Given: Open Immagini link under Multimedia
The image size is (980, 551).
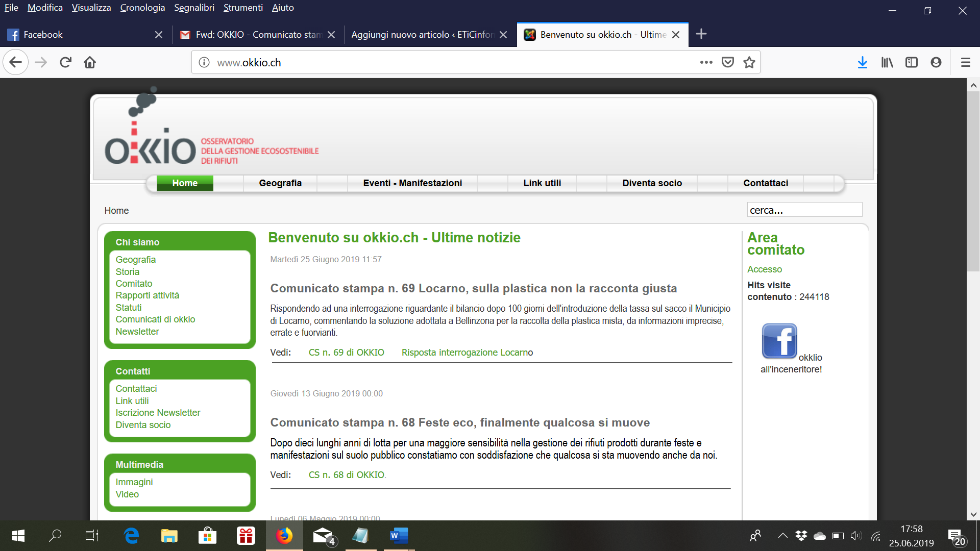Looking at the screenshot, I should 134,482.
